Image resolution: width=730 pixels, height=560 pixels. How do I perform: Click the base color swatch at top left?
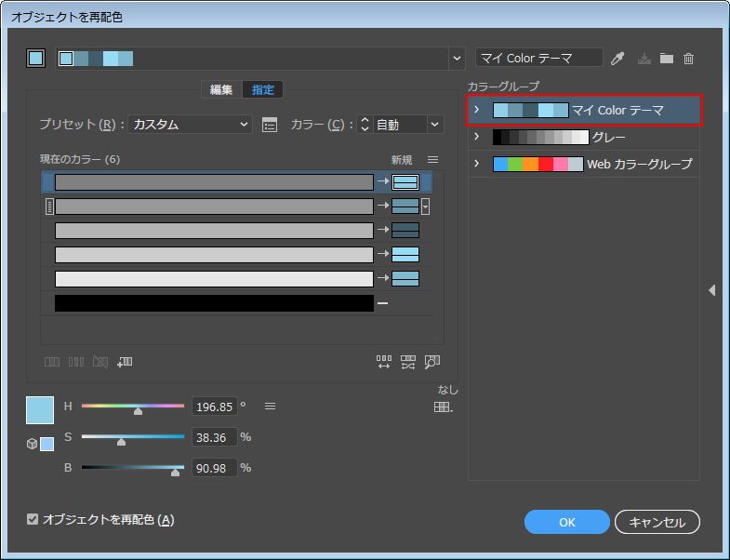[x=36, y=59]
